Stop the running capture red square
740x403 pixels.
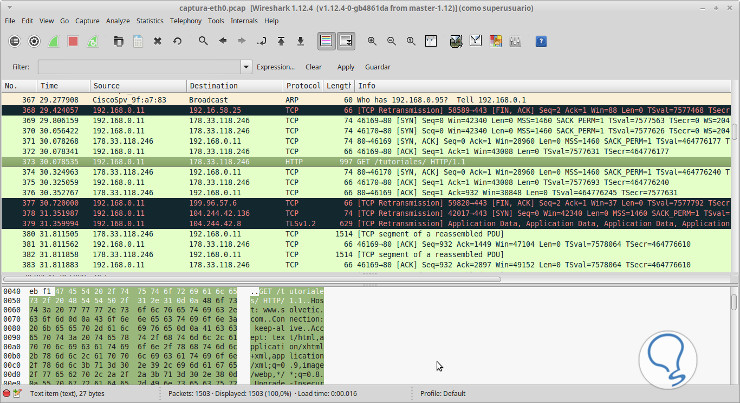point(73,42)
